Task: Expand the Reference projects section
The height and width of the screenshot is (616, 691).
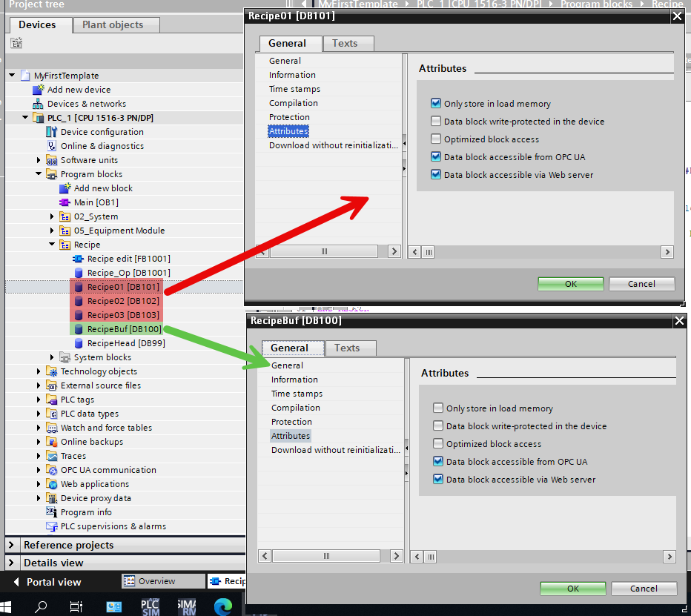Action: click(x=11, y=545)
